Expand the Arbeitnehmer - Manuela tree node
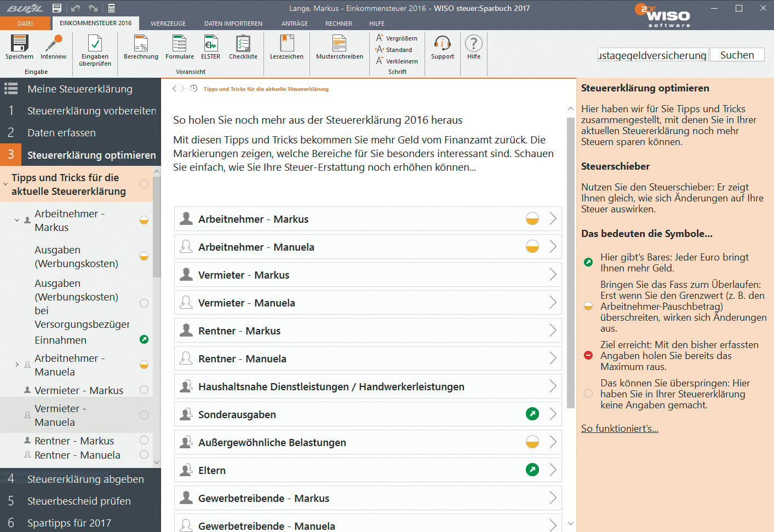The width and height of the screenshot is (774, 532). [x=17, y=365]
